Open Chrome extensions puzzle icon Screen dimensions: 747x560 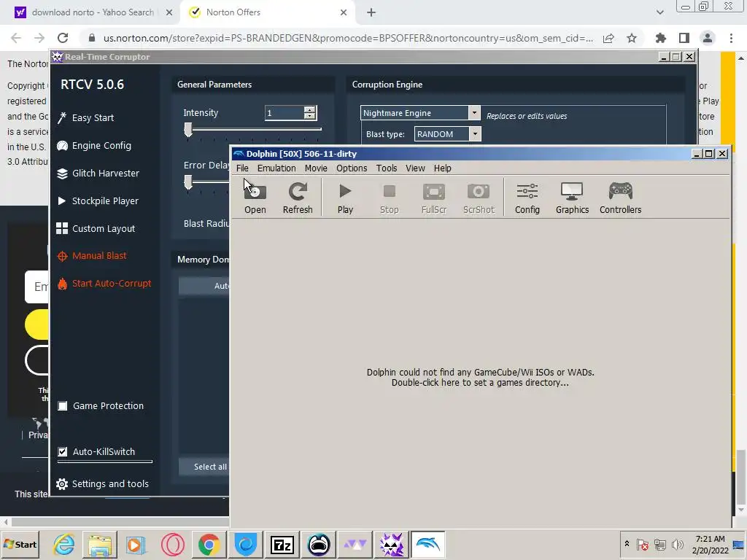click(661, 38)
